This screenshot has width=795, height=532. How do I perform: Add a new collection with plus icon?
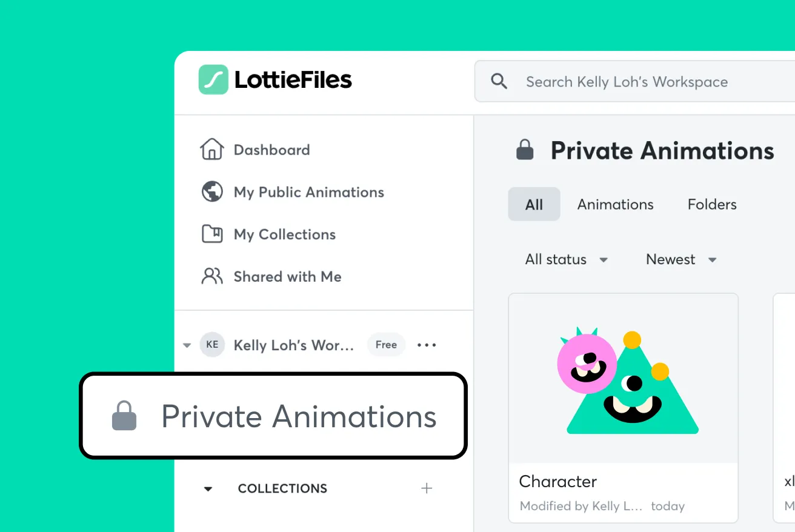(427, 488)
